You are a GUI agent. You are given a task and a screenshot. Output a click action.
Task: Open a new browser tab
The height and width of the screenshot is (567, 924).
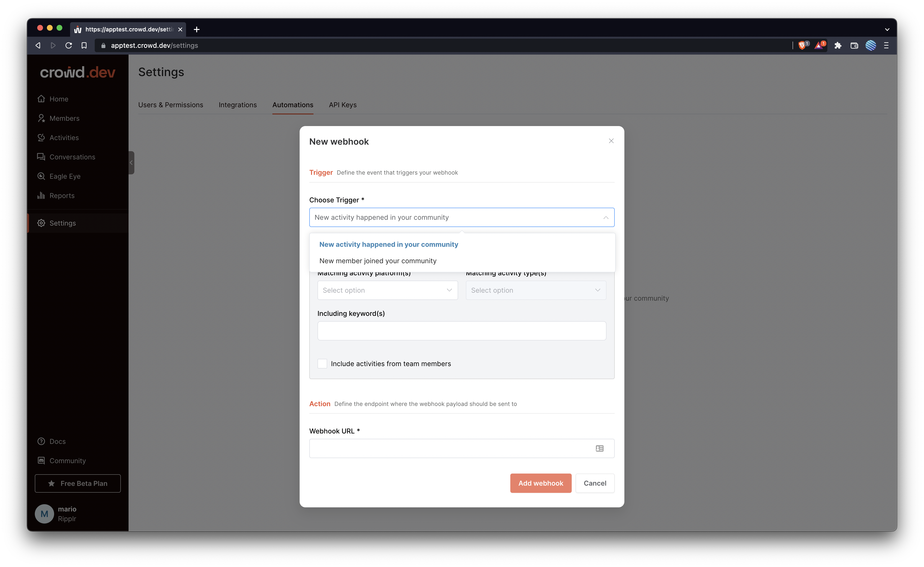[197, 29]
